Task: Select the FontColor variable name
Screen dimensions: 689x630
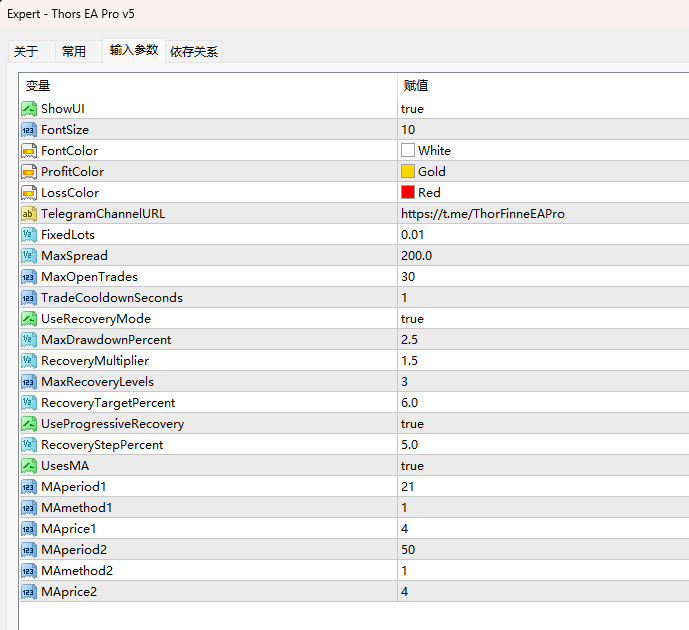Action: click(x=69, y=151)
